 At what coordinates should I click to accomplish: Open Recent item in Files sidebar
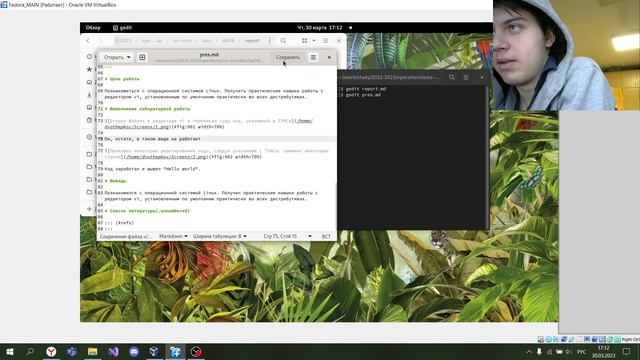(89, 56)
